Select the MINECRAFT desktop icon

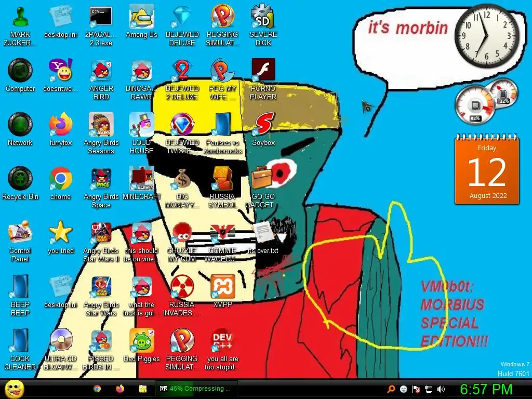pyautogui.click(x=141, y=184)
